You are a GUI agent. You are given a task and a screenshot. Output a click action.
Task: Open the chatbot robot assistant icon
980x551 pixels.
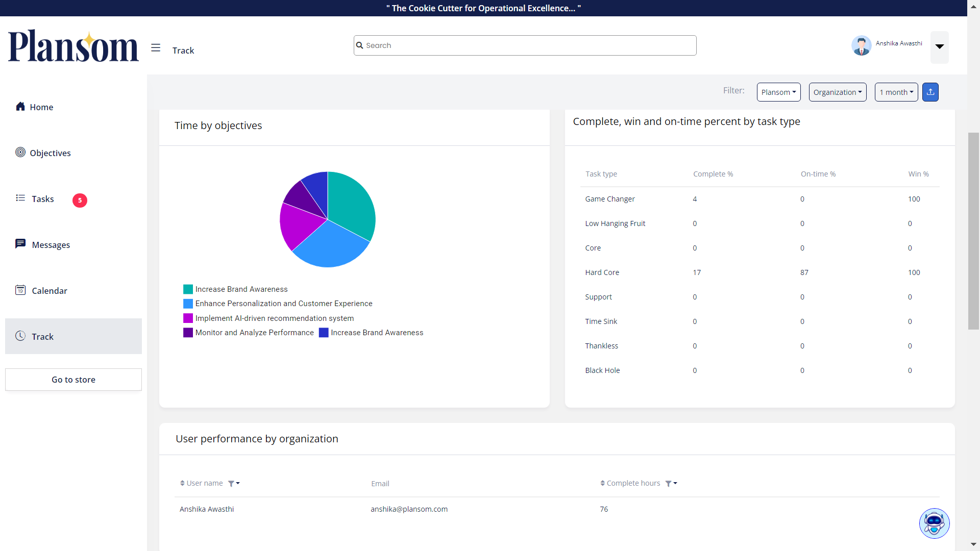click(x=934, y=523)
